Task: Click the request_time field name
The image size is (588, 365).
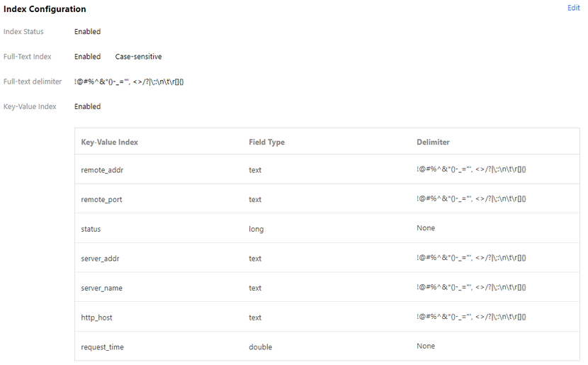Action: (103, 347)
